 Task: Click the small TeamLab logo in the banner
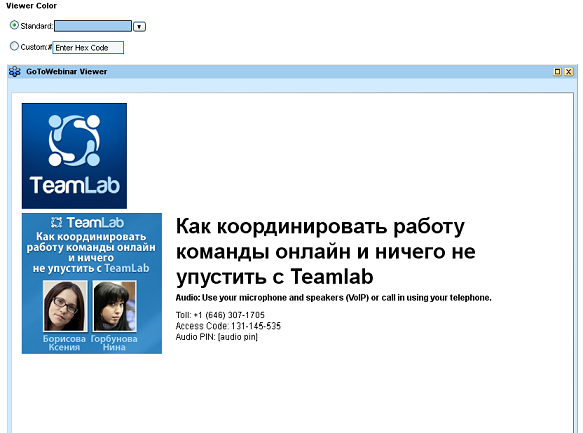87,223
